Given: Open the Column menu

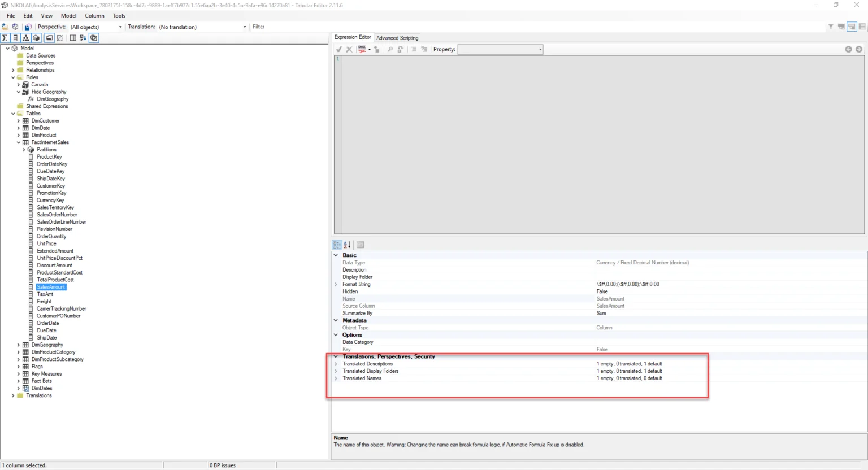Looking at the screenshot, I should click(x=94, y=16).
